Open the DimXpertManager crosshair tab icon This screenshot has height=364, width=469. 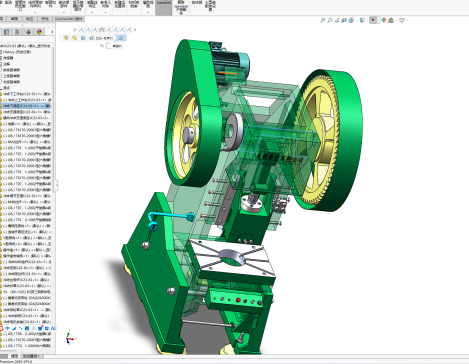(28, 32)
